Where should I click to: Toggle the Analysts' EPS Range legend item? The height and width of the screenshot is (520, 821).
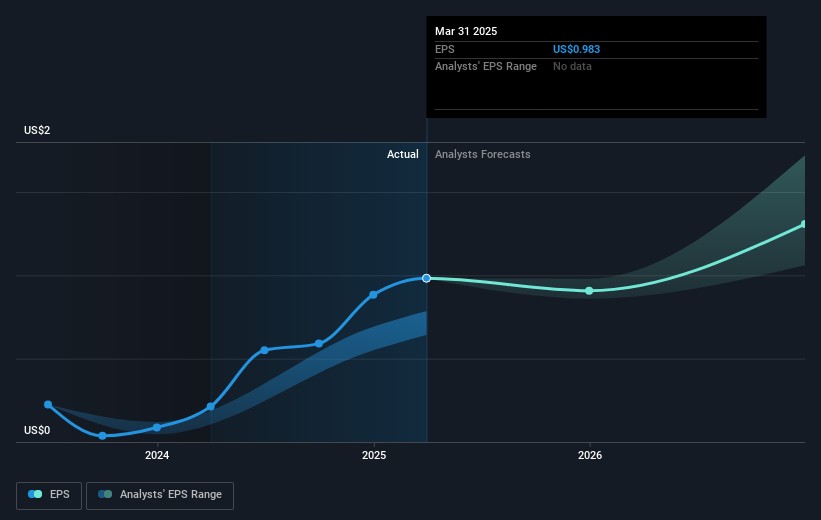tap(160, 494)
